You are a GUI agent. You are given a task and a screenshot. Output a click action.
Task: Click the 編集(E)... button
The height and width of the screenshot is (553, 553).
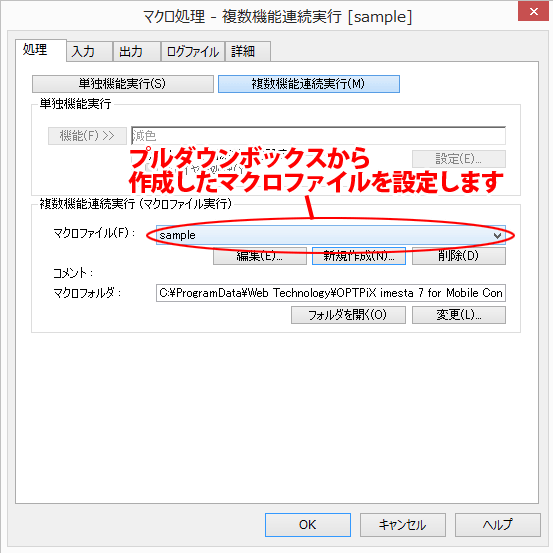[x=260, y=256]
